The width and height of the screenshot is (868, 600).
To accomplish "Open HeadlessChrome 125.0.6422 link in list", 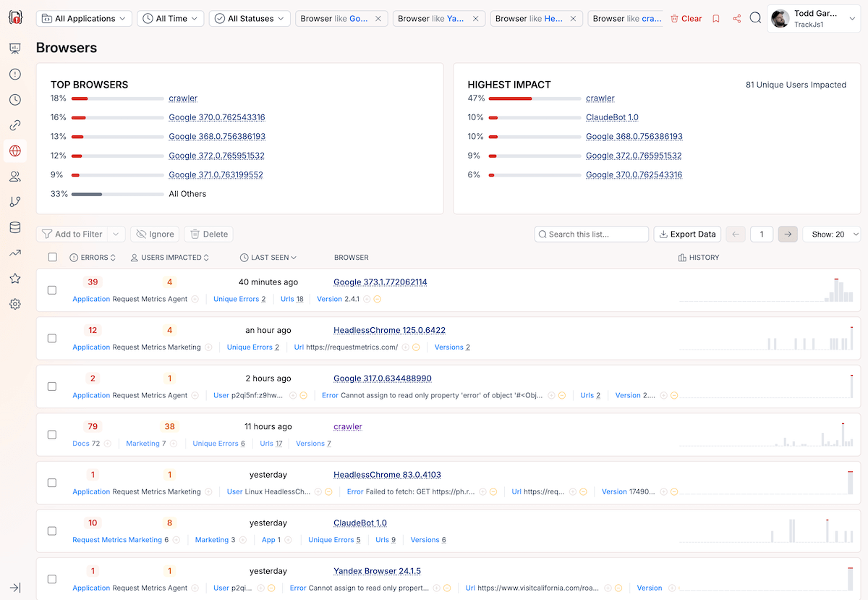I will click(x=389, y=330).
